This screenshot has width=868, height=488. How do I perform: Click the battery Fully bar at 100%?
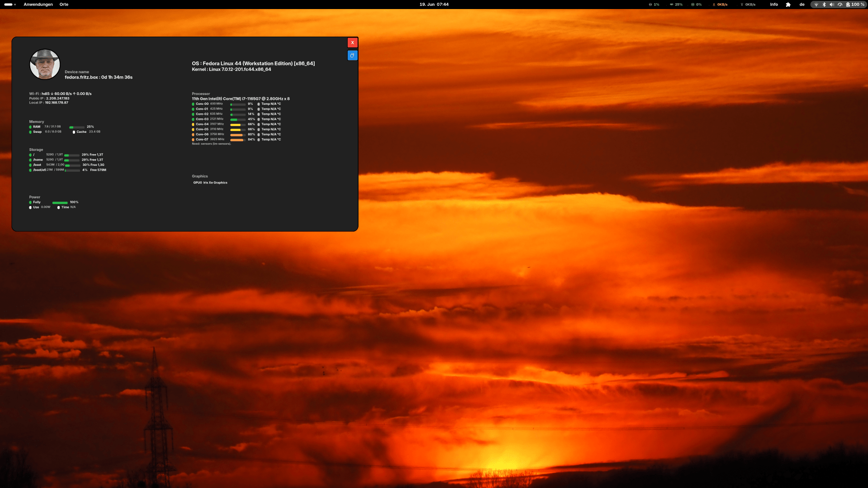point(60,203)
